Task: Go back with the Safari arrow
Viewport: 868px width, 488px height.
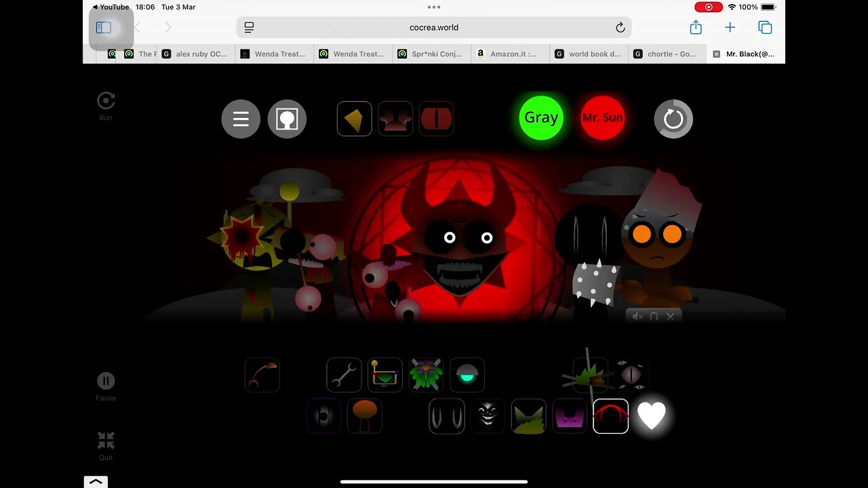Action: pos(138,27)
